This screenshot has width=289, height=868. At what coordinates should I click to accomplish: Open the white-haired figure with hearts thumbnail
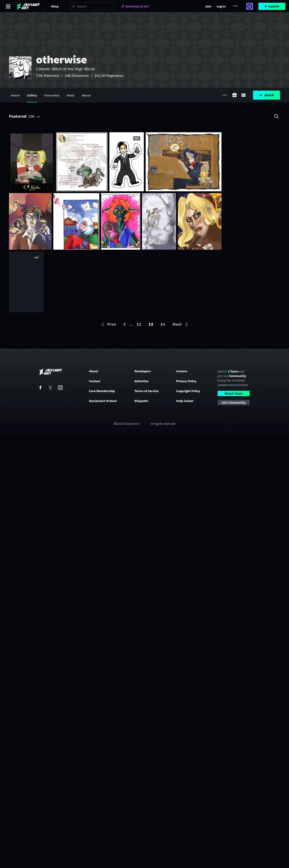pyautogui.click(x=76, y=221)
